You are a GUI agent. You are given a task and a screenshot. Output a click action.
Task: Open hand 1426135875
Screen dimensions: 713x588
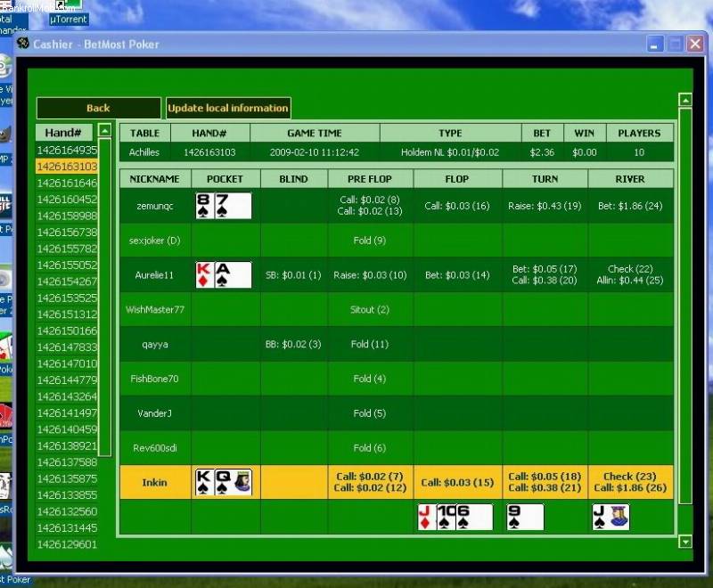click(67, 478)
